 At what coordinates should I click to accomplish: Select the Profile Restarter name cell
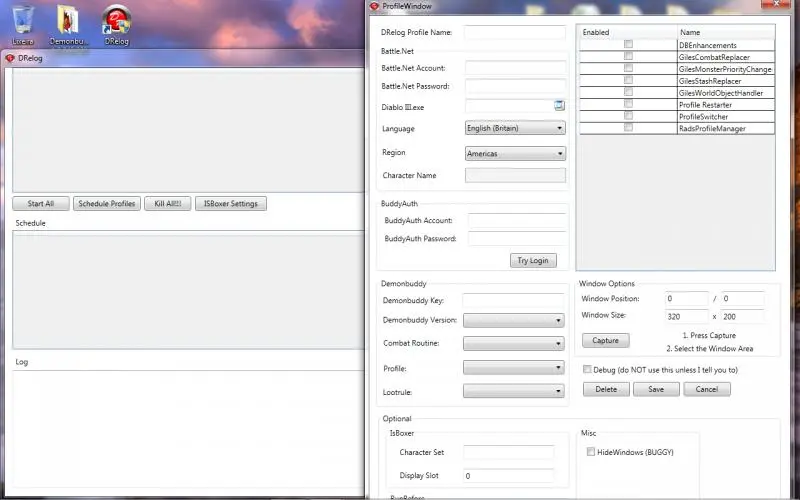pos(726,105)
